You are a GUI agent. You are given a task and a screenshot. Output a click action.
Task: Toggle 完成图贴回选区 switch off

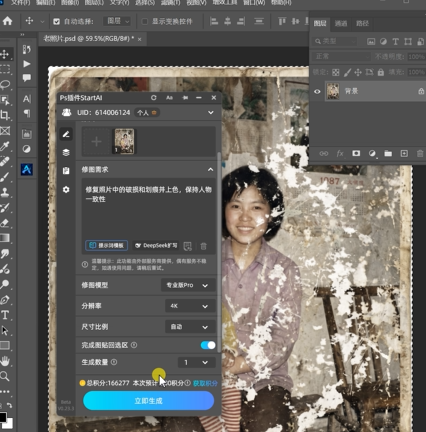pyautogui.click(x=208, y=345)
